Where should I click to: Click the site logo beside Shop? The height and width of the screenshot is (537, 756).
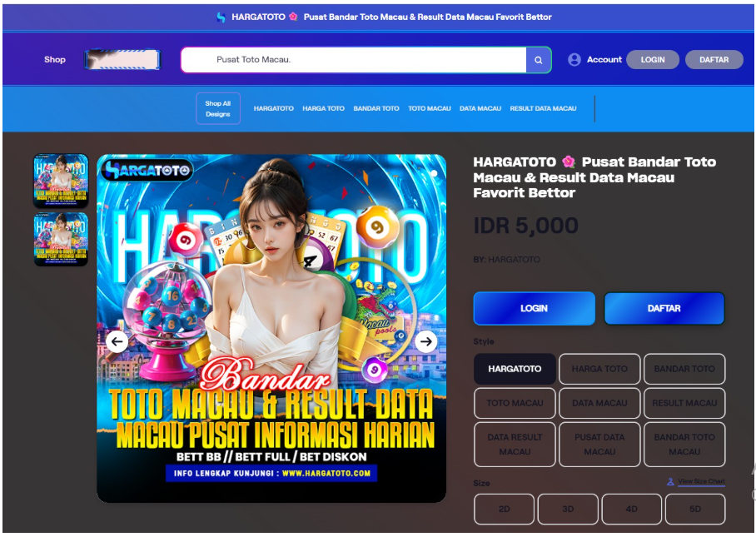(122, 60)
